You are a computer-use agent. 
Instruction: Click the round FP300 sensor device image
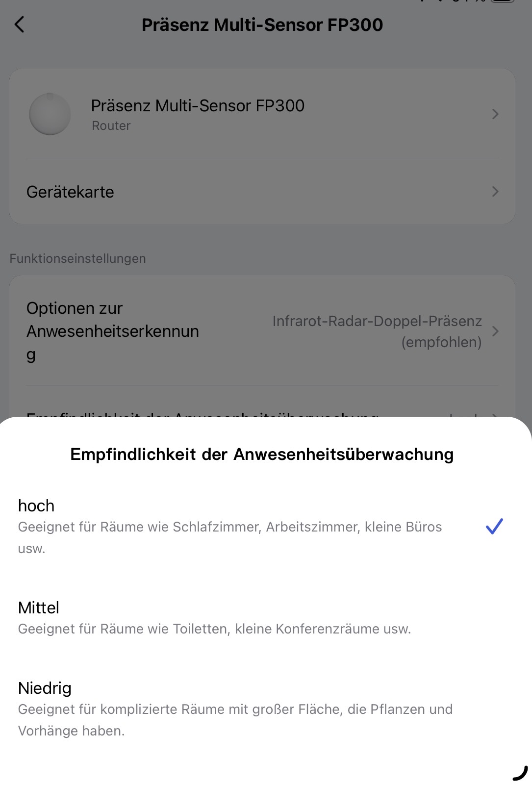tap(50, 114)
